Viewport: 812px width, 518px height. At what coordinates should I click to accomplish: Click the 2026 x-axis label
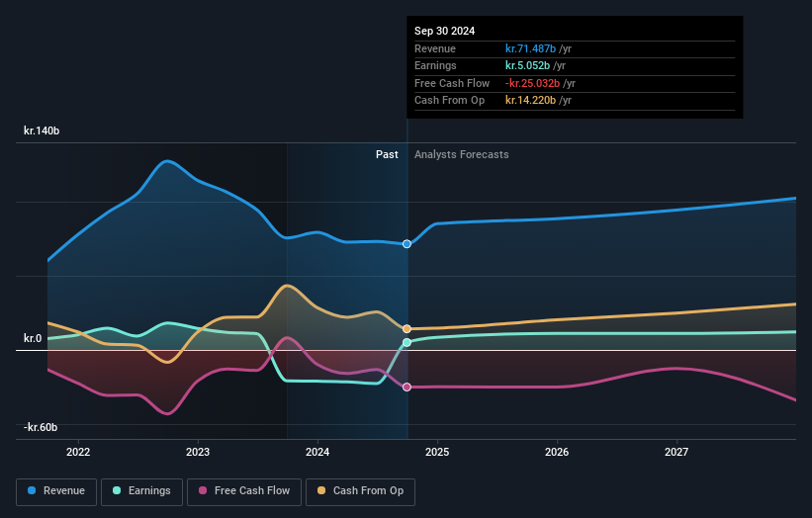557,452
